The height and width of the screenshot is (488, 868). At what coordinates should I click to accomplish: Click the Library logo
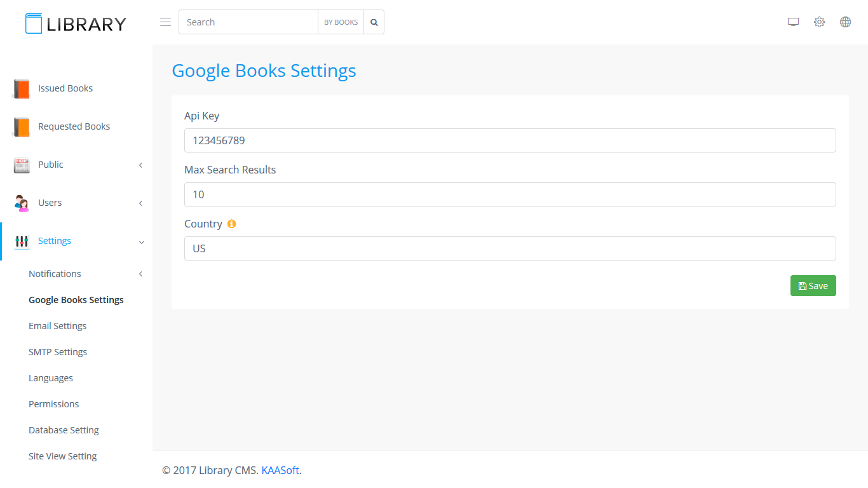(x=76, y=24)
